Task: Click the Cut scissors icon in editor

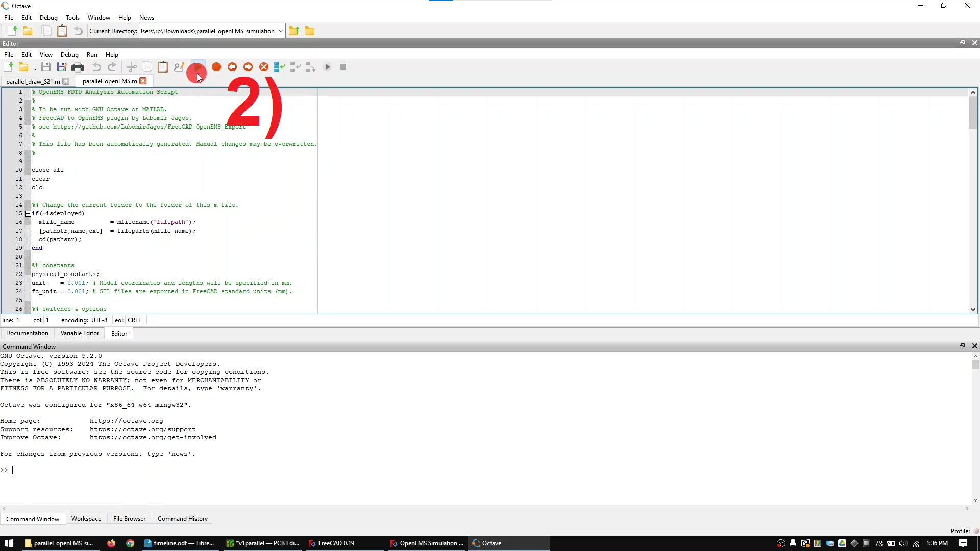Action: tap(131, 67)
